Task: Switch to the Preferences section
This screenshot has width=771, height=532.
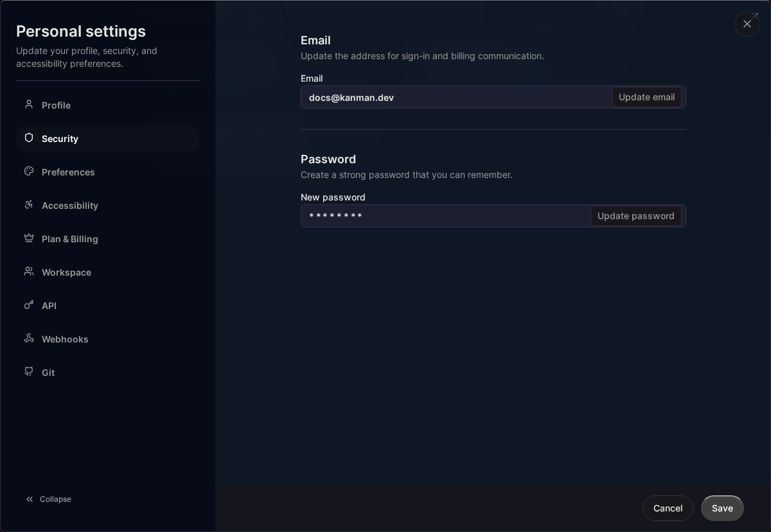Action: 68,172
